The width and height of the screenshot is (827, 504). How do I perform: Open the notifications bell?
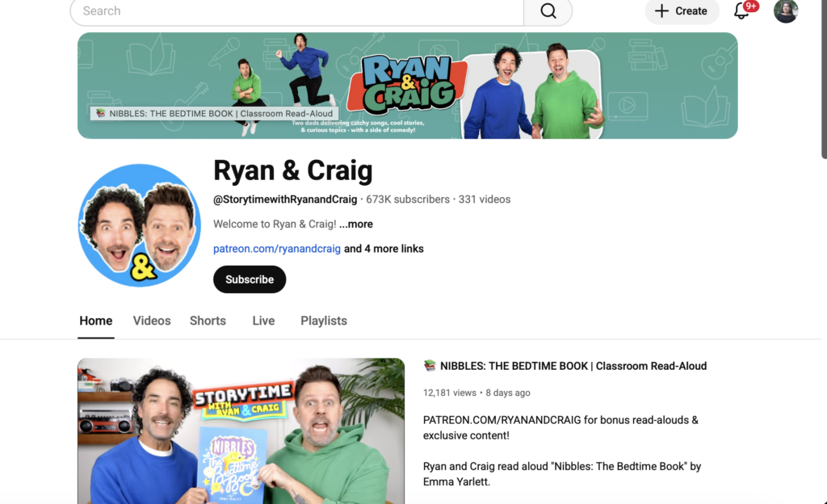point(741,11)
